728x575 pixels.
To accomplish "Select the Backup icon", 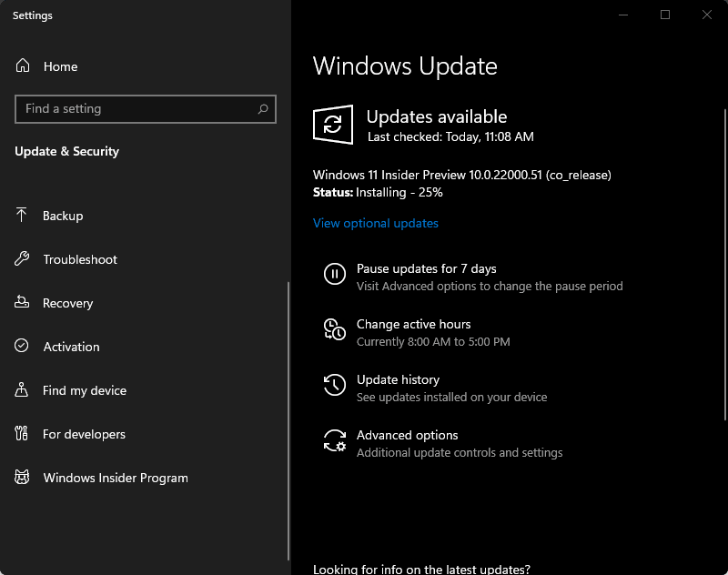I will (22, 216).
